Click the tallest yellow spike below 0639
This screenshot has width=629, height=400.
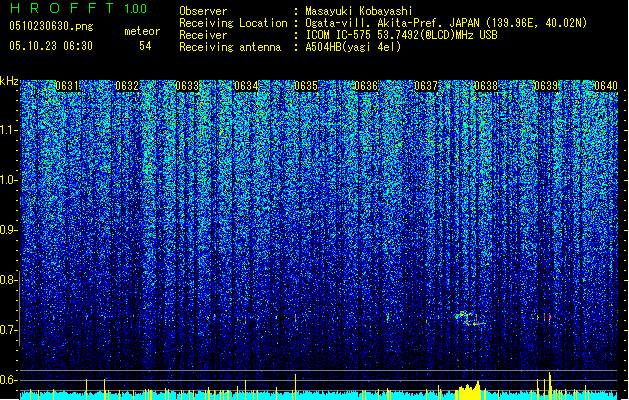(x=550, y=386)
